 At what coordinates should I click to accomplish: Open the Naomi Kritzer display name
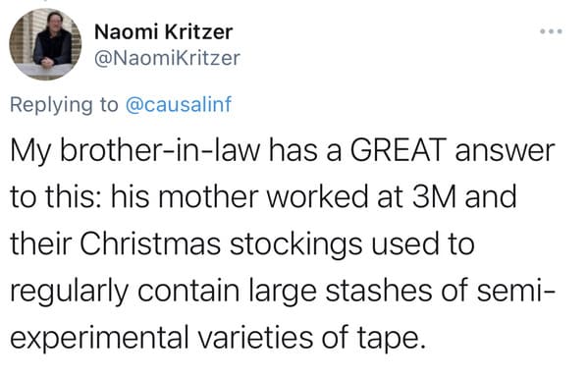[x=164, y=31]
